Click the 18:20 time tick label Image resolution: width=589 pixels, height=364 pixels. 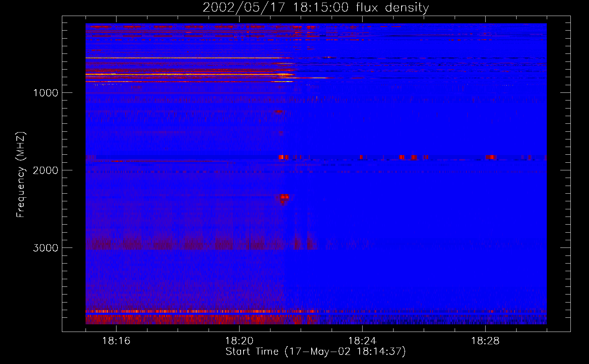(239, 341)
